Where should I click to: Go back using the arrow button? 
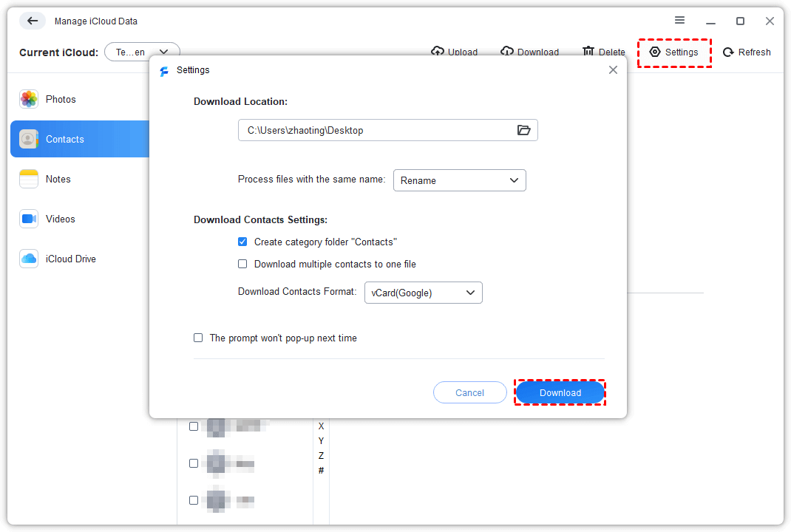tap(33, 21)
